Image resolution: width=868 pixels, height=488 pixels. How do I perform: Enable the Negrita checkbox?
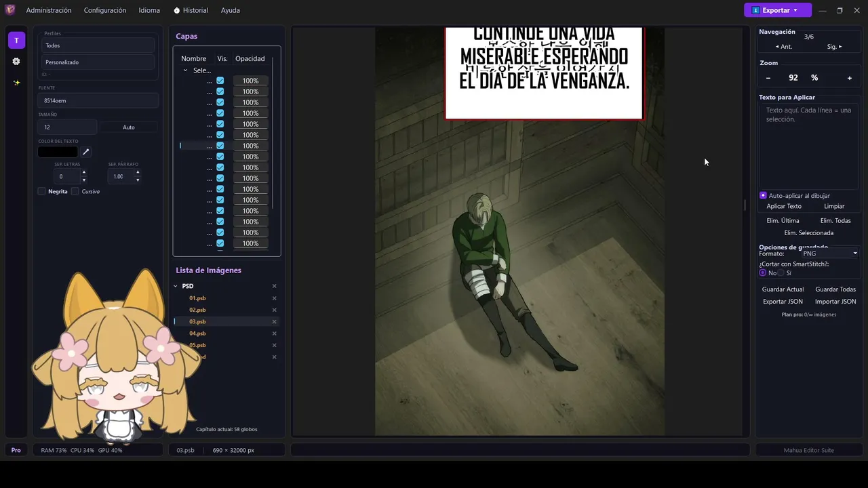click(42, 191)
